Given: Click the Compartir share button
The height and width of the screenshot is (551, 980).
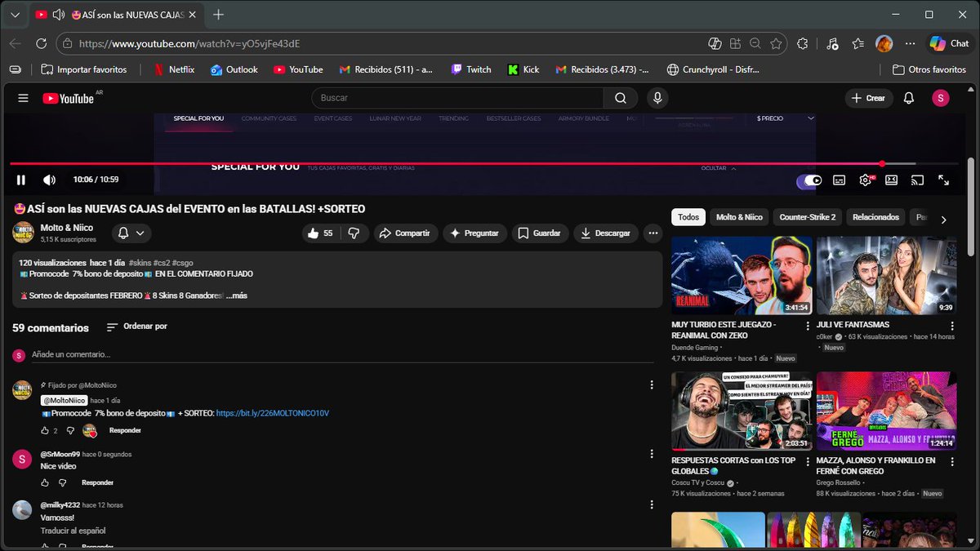Looking at the screenshot, I should [405, 233].
